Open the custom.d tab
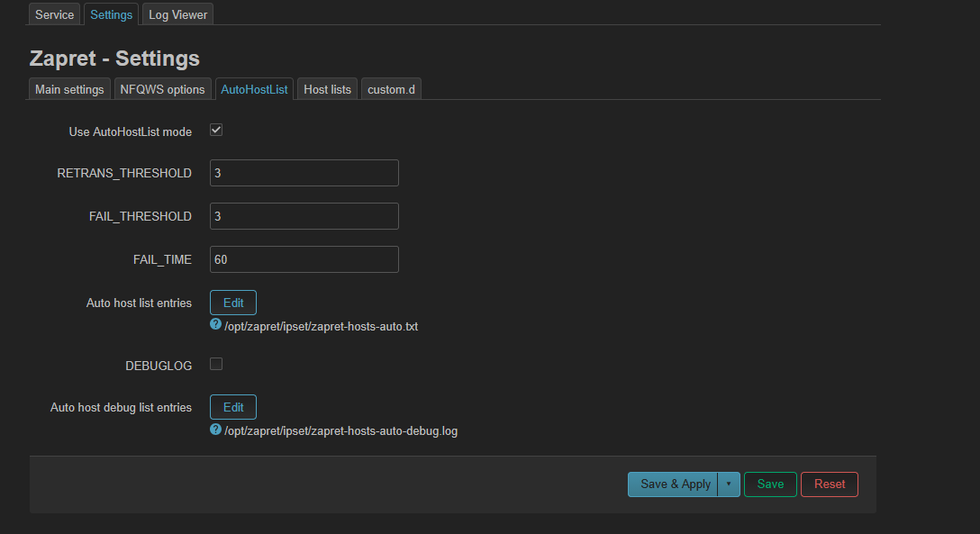Viewport: 980px width, 534px height. [391, 89]
